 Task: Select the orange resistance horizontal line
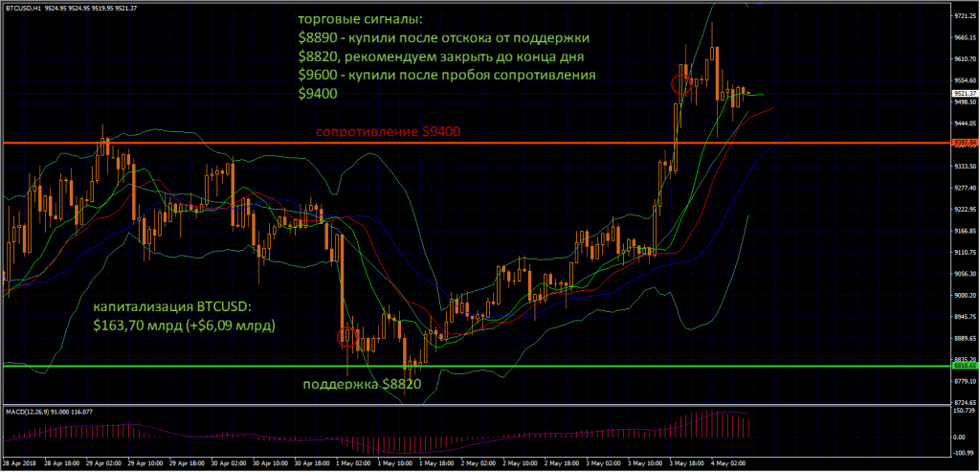click(x=476, y=144)
